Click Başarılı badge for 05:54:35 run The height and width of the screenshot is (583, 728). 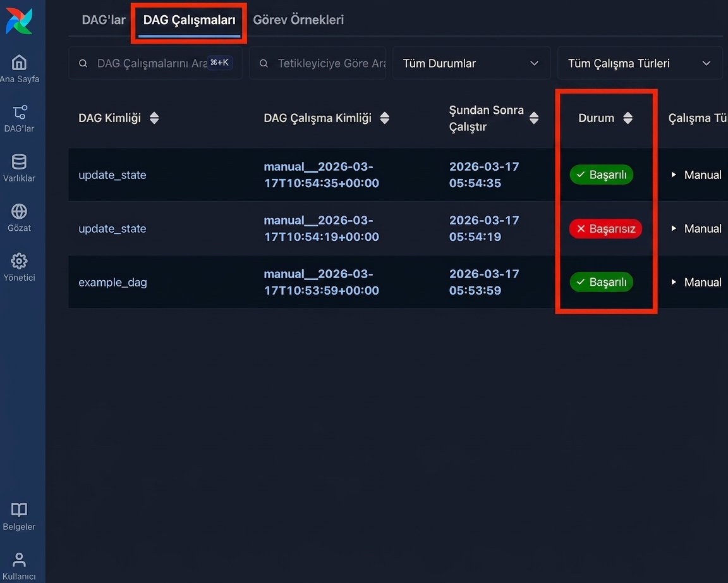(601, 175)
